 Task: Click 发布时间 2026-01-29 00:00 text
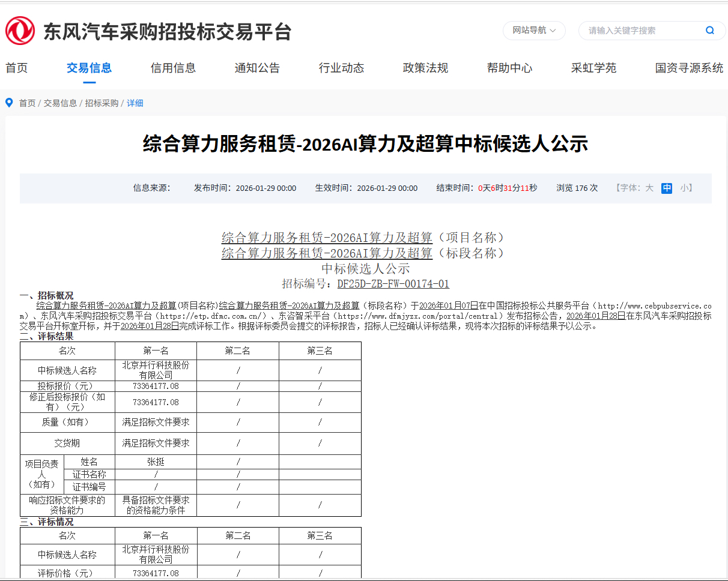point(245,188)
